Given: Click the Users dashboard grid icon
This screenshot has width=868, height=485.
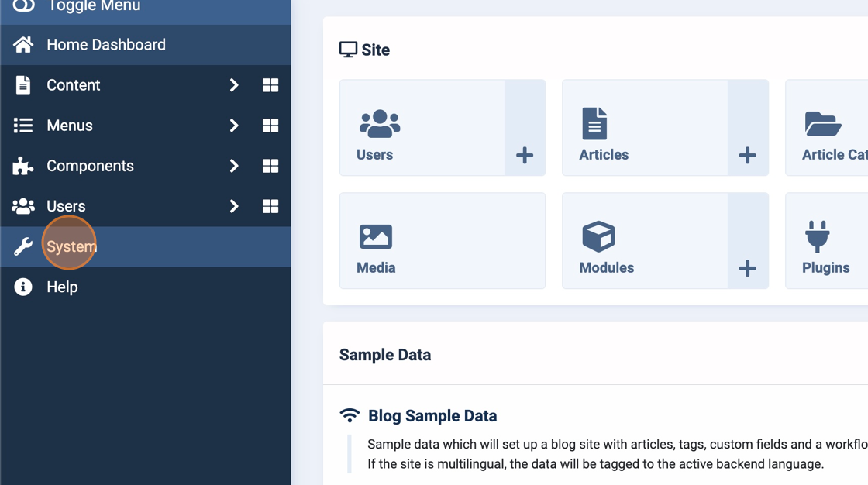Looking at the screenshot, I should [270, 206].
